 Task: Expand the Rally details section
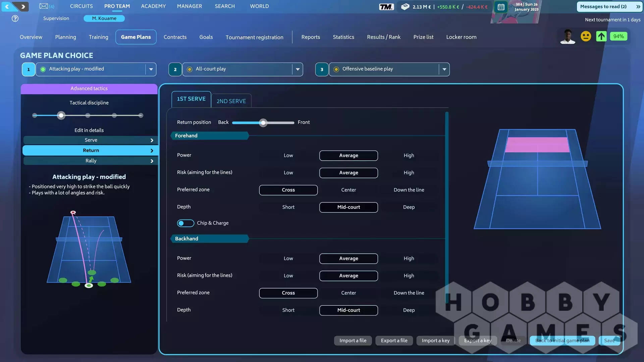(x=91, y=161)
